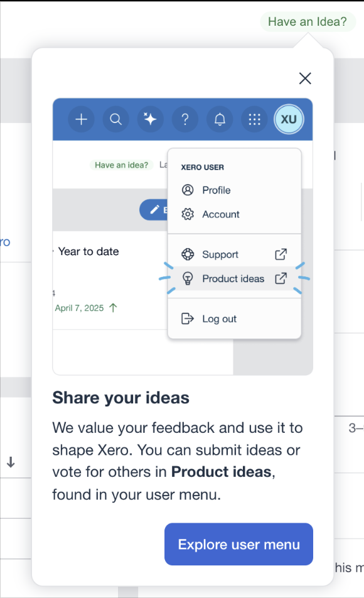Click the notification bell icon
The height and width of the screenshot is (598, 364).
coord(220,119)
